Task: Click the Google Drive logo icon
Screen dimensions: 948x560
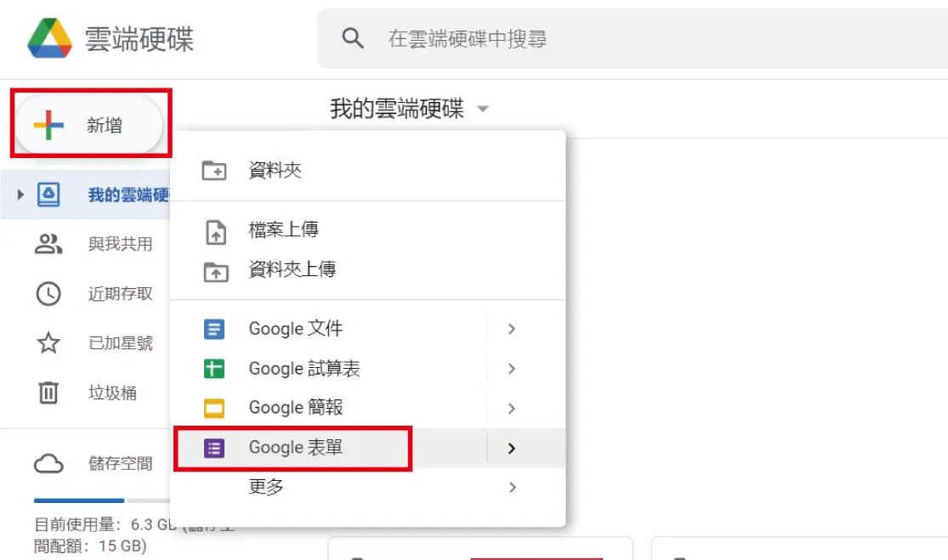Action: click(49, 38)
